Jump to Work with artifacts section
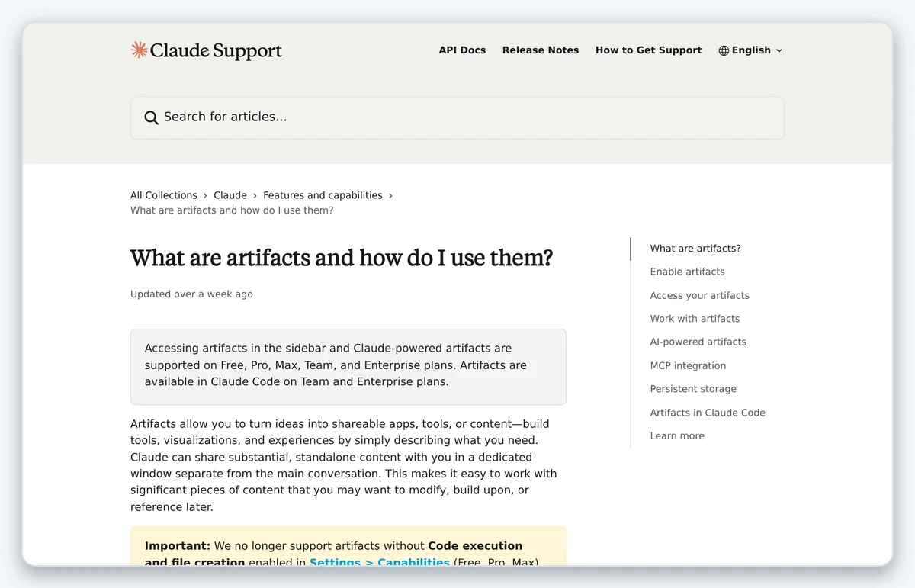The image size is (915, 588). [695, 319]
